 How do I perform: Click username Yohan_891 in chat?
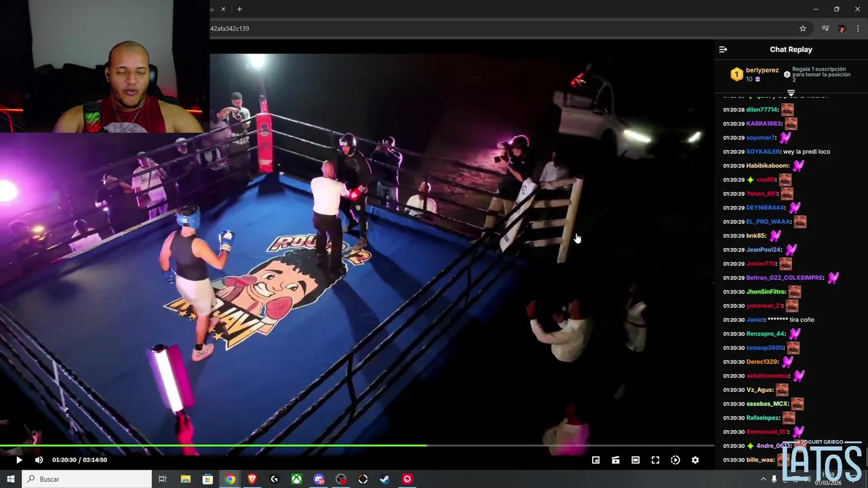point(761,194)
